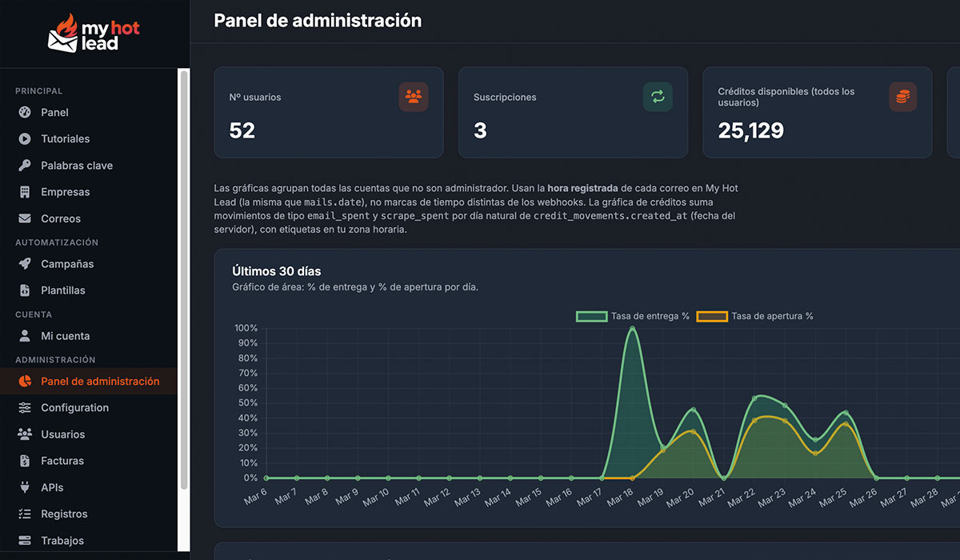Click the open rate data point on Mar 25
The height and width of the screenshot is (560, 960).
pos(846,424)
